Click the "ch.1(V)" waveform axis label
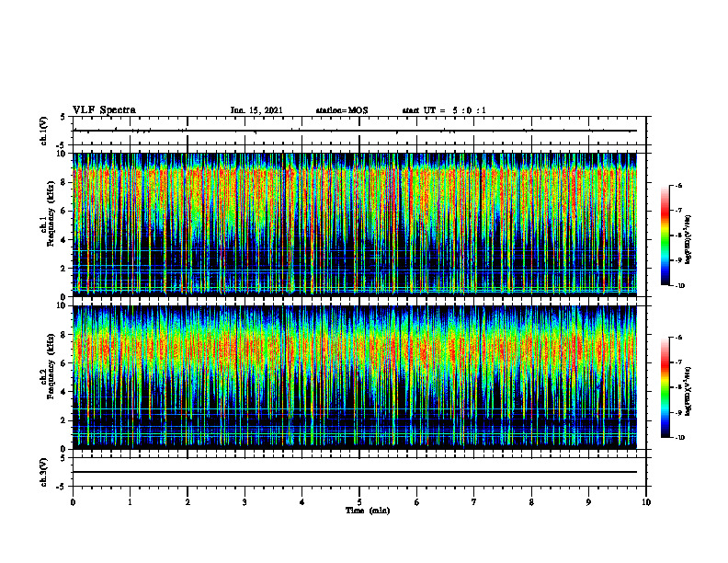The height and width of the screenshot is (563, 728). (x=43, y=131)
